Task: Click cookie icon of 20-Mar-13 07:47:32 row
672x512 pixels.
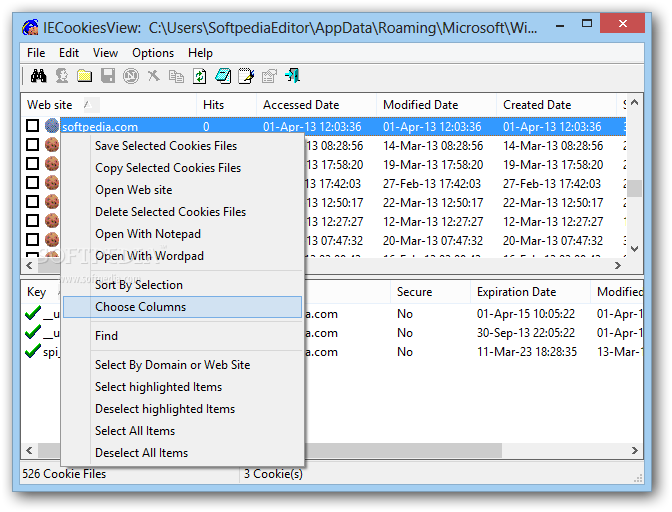Action: (52, 240)
